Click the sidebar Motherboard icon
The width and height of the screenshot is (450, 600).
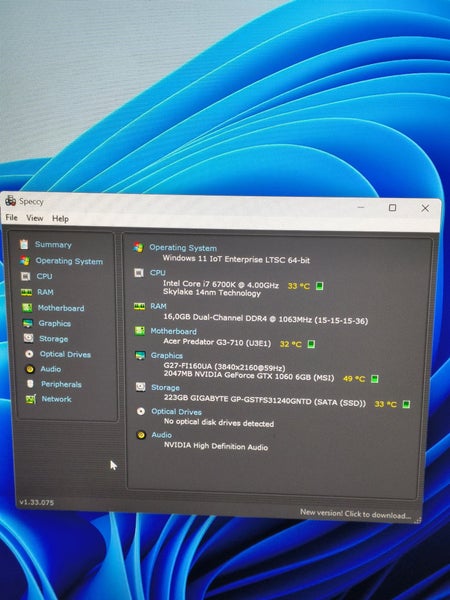pos(27,308)
